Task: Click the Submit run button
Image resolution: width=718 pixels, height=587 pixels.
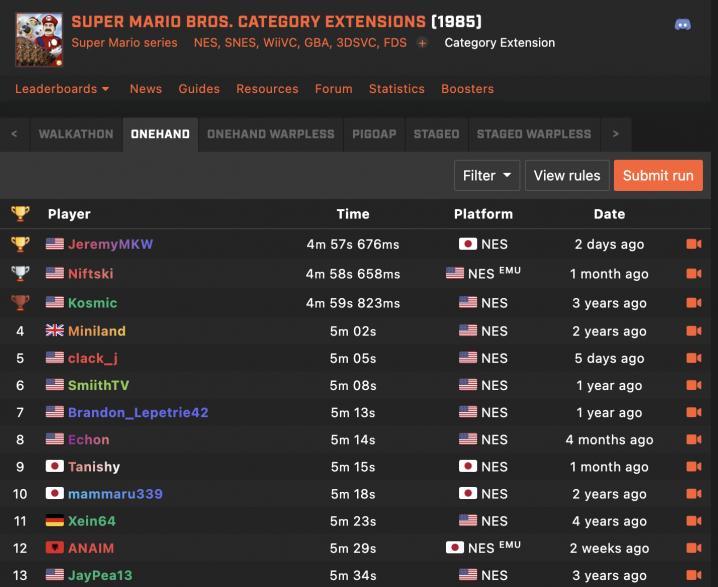Action: 658,175
